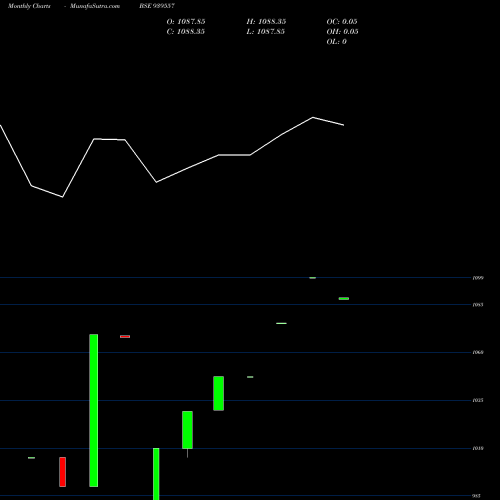The width and height of the screenshot is (500, 500).
Task: Click the 1035 price axis label
Action: 478,400
